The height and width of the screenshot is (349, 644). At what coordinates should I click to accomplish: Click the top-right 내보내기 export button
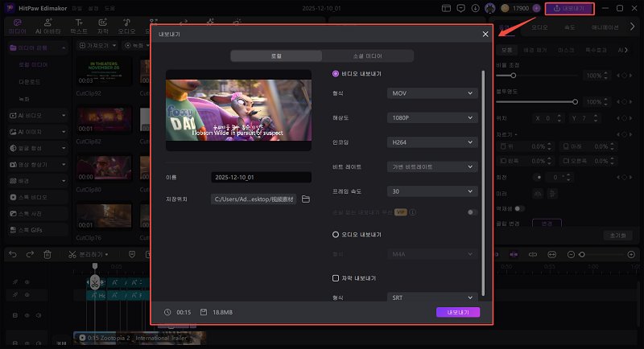click(569, 8)
